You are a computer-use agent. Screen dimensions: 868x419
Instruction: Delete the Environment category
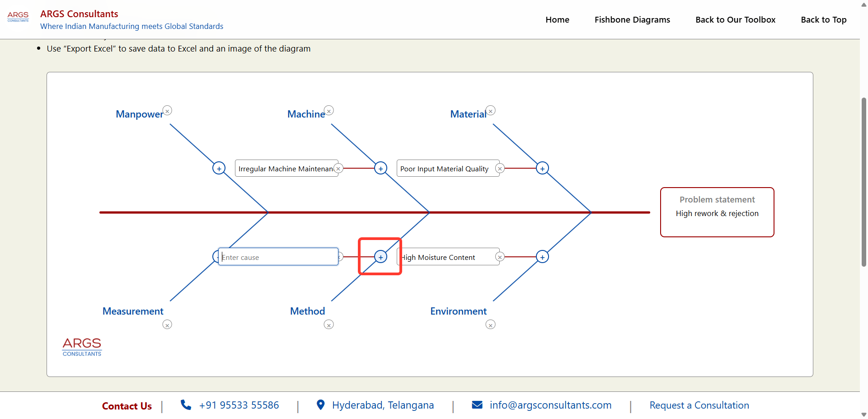(x=491, y=325)
